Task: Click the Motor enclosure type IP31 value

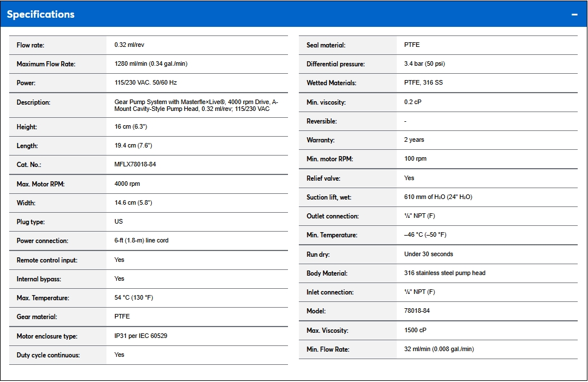Action: pos(141,336)
